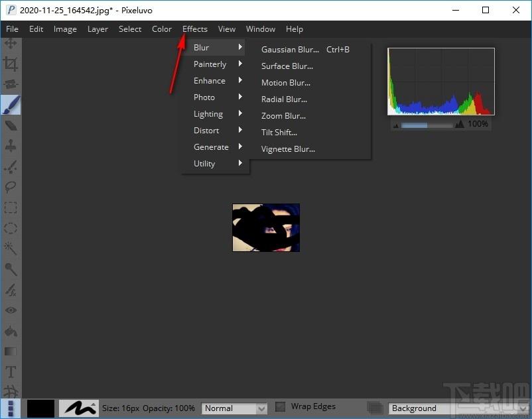Click the image on the canvas
Screen dimensions: 532x419
pyautogui.click(x=266, y=227)
